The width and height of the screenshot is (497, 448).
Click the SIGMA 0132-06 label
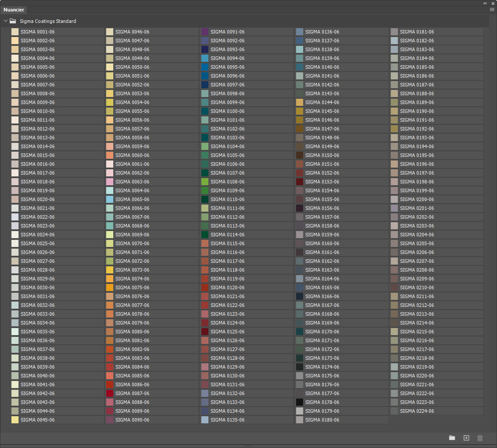[227, 393]
